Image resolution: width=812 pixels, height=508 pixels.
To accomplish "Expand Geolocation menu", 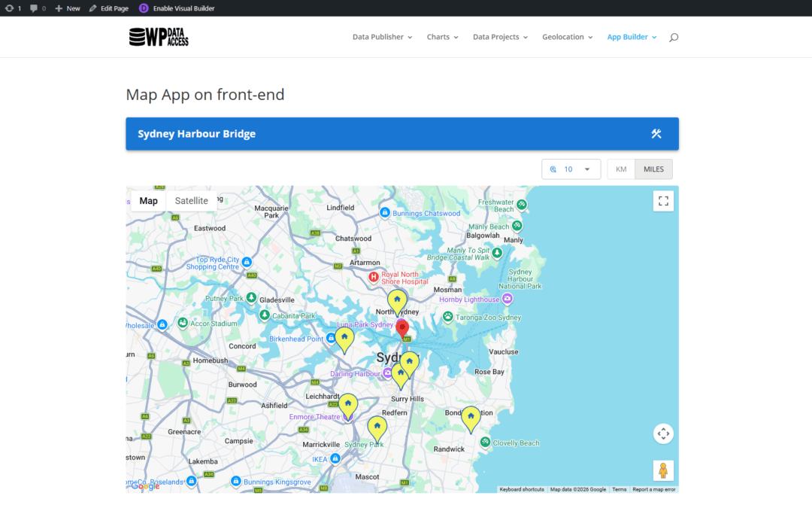I will [x=567, y=37].
